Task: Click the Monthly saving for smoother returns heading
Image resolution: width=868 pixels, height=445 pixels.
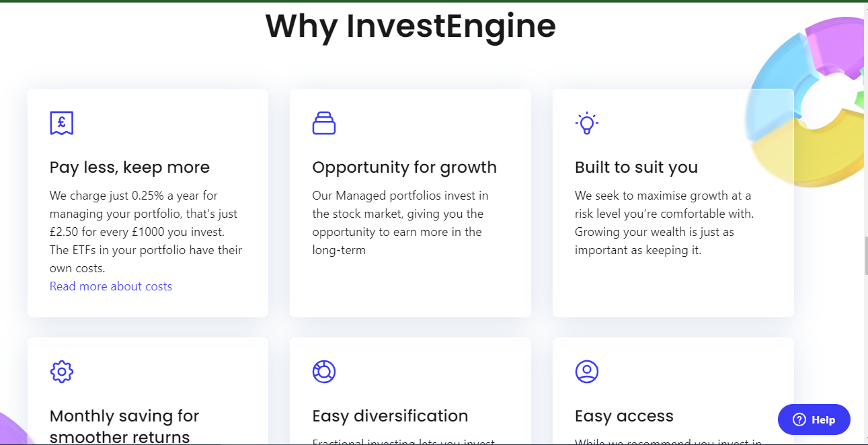Action: [124, 426]
